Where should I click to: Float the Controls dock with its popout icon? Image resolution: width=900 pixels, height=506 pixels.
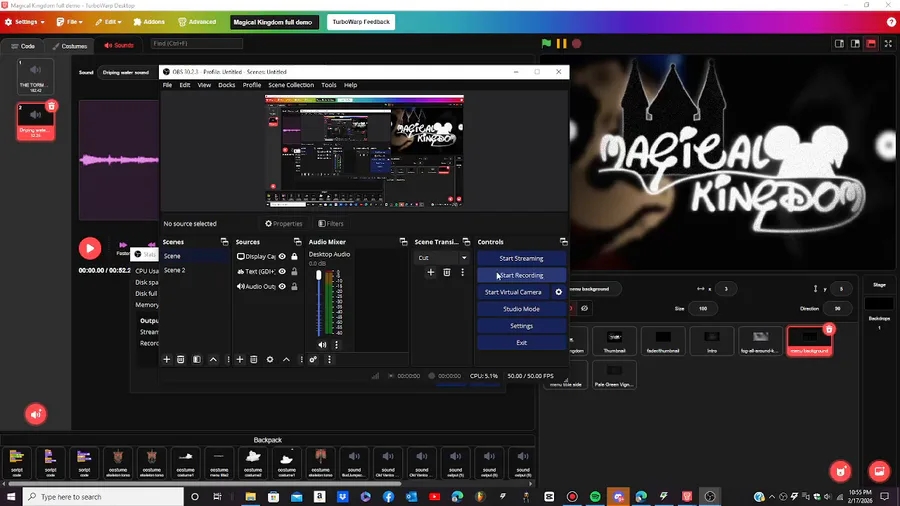coord(564,242)
